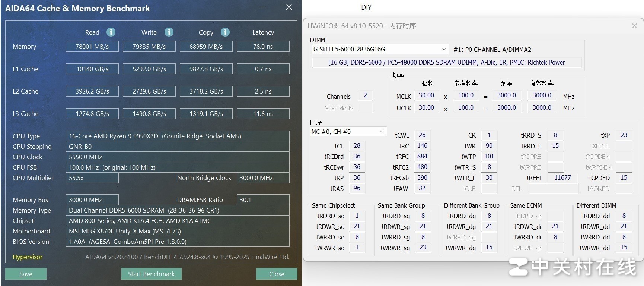This screenshot has height=286, width=644.
Task: Click the tWR value 90
Action: (x=489, y=146)
